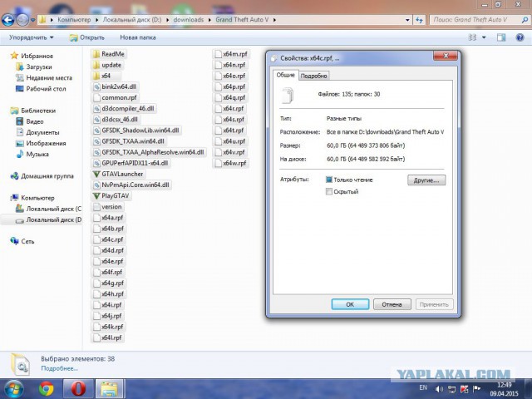Click the search field in Explorer
The height and width of the screenshot is (399, 532).
475,20
